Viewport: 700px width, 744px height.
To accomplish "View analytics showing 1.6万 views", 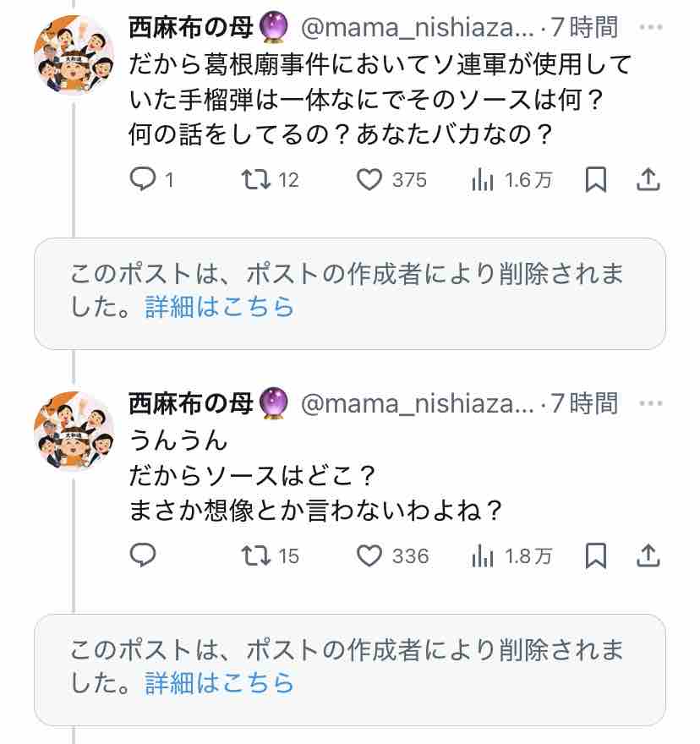I will 482,179.
